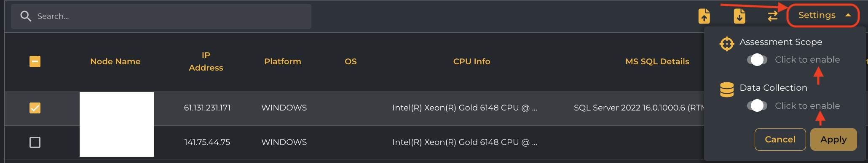The width and height of the screenshot is (868, 163).
Task: Click the upload file icon
Action: [x=704, y=16]
